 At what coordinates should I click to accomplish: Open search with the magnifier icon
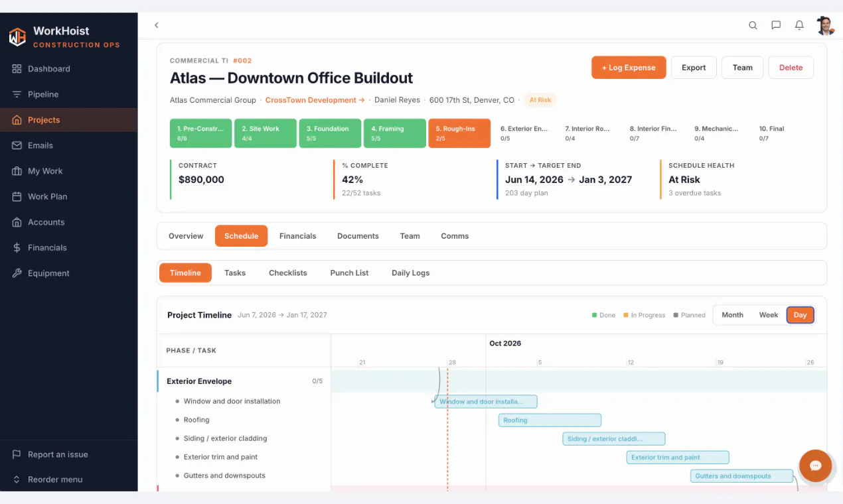coord(753,25)
